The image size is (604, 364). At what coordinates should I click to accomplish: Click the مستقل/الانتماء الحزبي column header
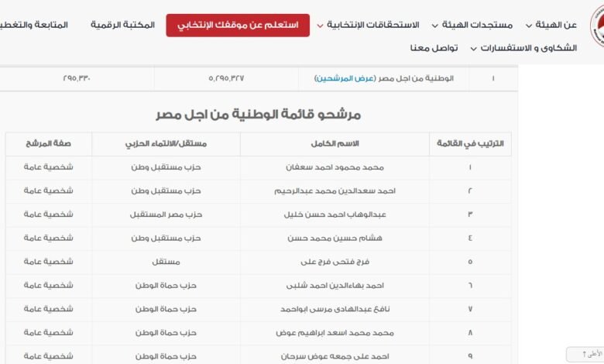166,144
